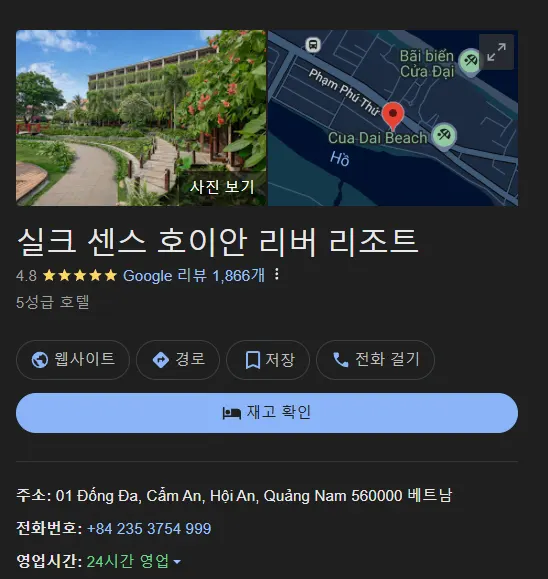Call the phone number +84 235 3754 999

(x=149, y=528)
